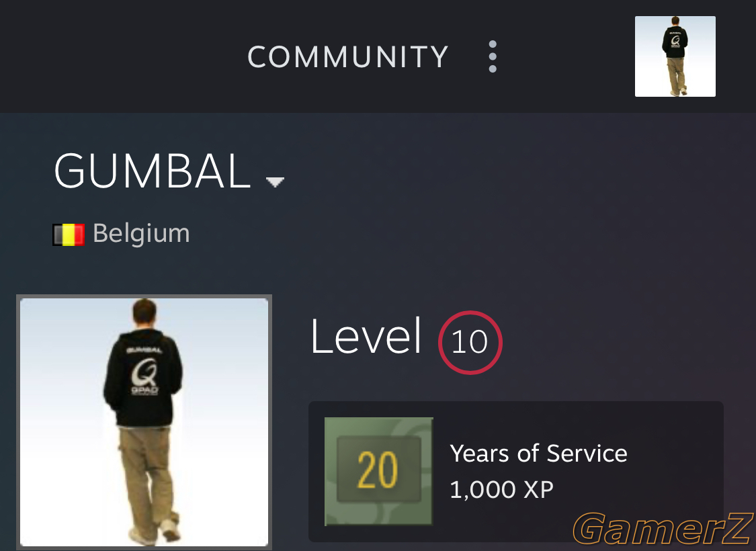
Task: Click the 20 Years of Service badge icon
Action: (x=379, y=472)
